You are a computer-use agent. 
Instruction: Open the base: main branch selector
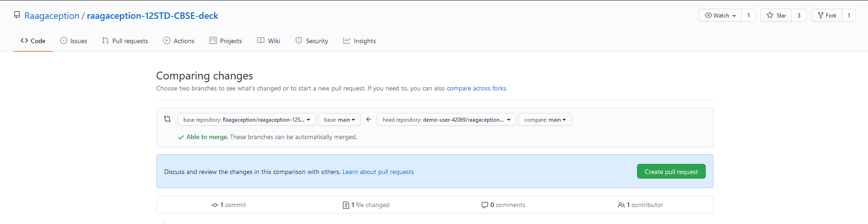click(340, 119)
